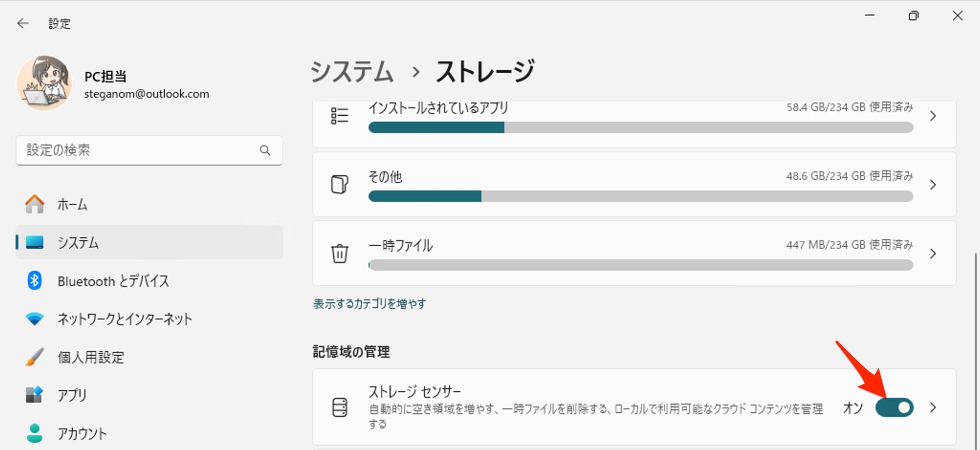Click the back arrow in Settings
The image size is (980, 450).
(x=22, y=23)
